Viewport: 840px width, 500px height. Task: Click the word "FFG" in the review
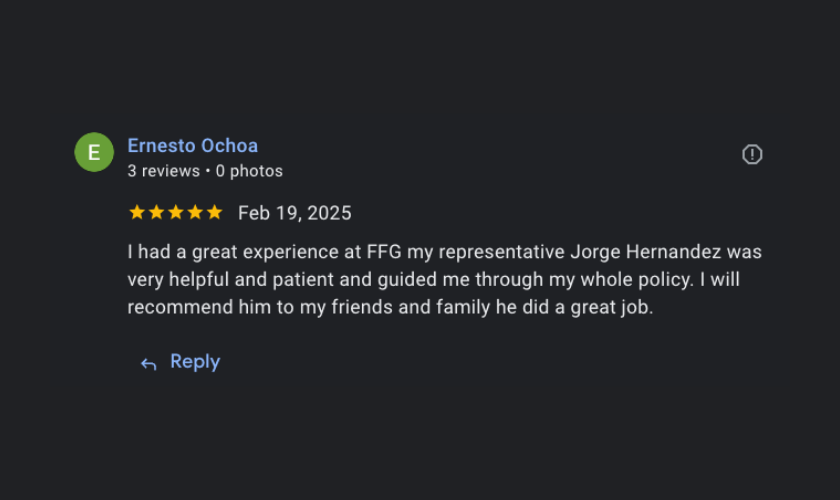click(386, 252)
